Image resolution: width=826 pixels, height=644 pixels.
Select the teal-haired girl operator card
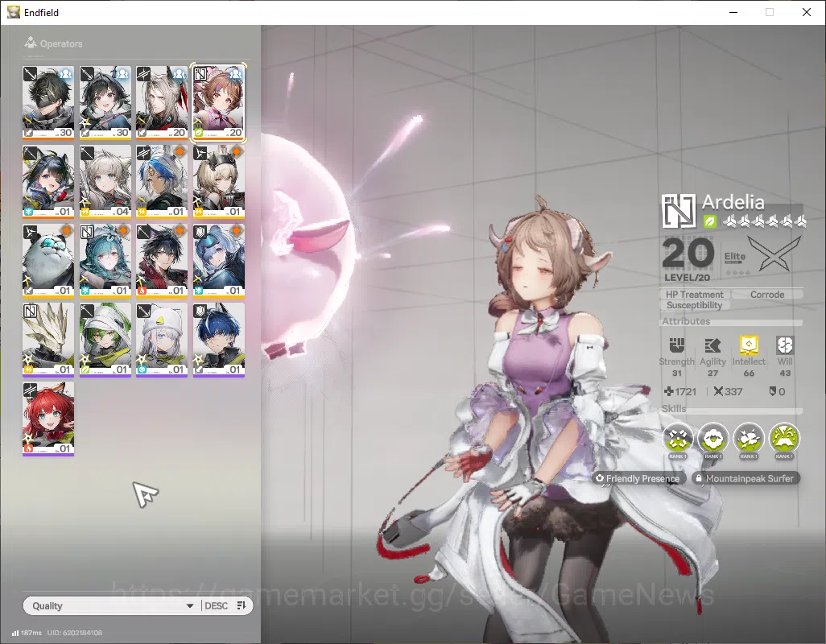point(105,260)
